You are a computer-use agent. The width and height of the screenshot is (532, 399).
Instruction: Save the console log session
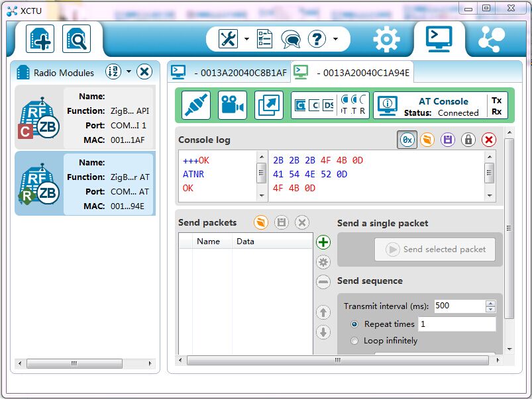tap(448, 140)
